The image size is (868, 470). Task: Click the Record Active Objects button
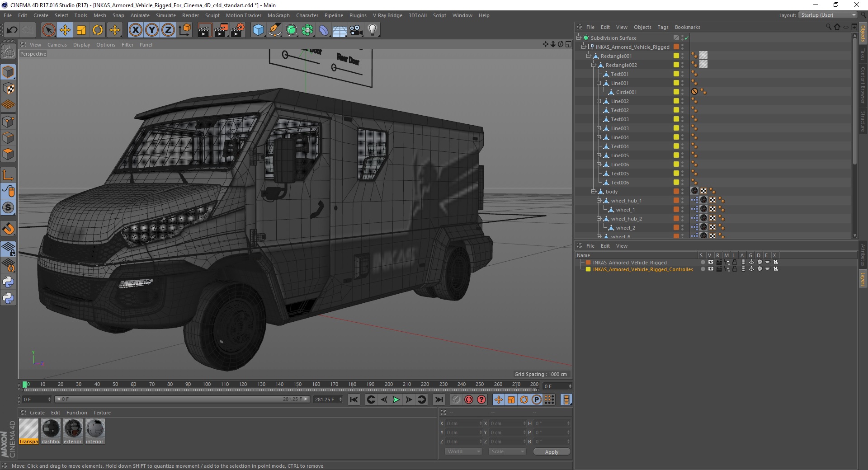coord(456,399)
